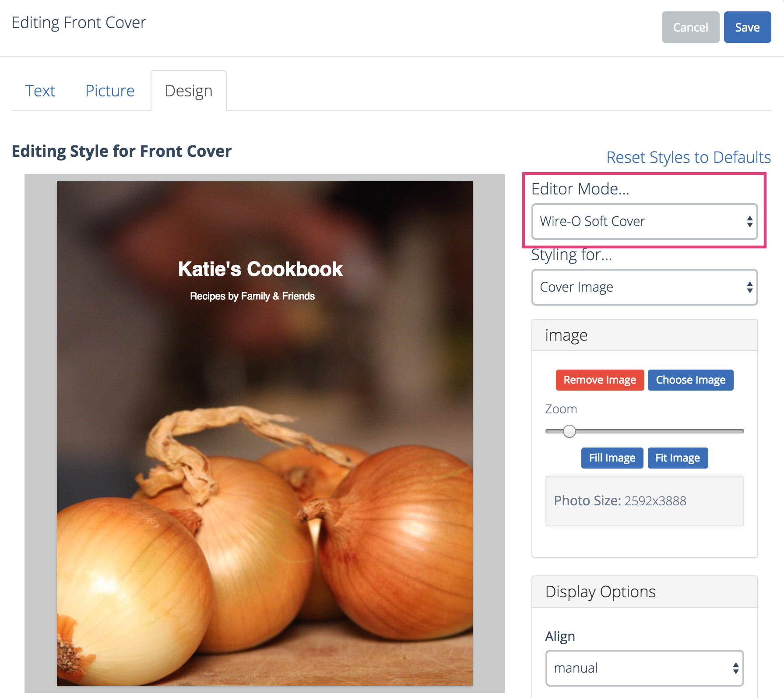Click the Katie's Cookbook title on cover
The width and height of the screenshot is (784, 698).
(260, 269)
